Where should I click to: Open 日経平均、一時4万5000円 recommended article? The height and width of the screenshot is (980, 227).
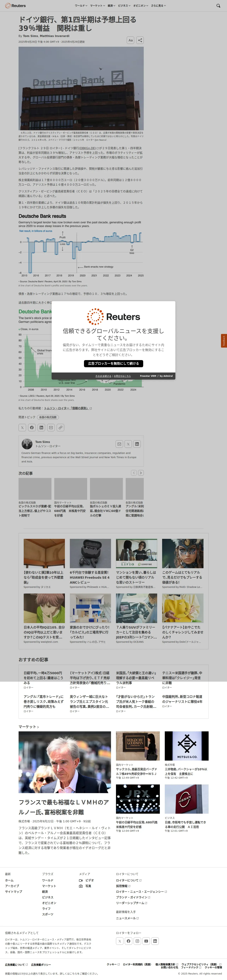click(x=44, y=678)
